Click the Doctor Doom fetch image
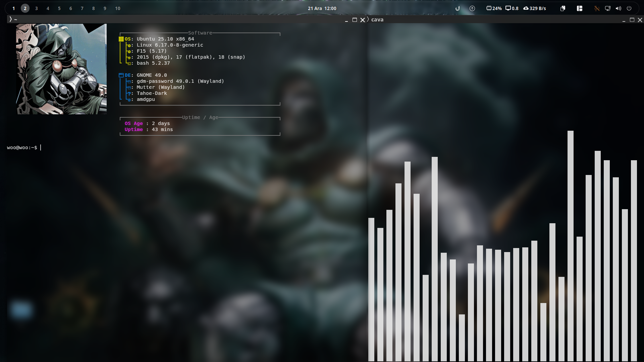Image resolution: width=644 pixels, height=362 pixels. pos(61,69)
